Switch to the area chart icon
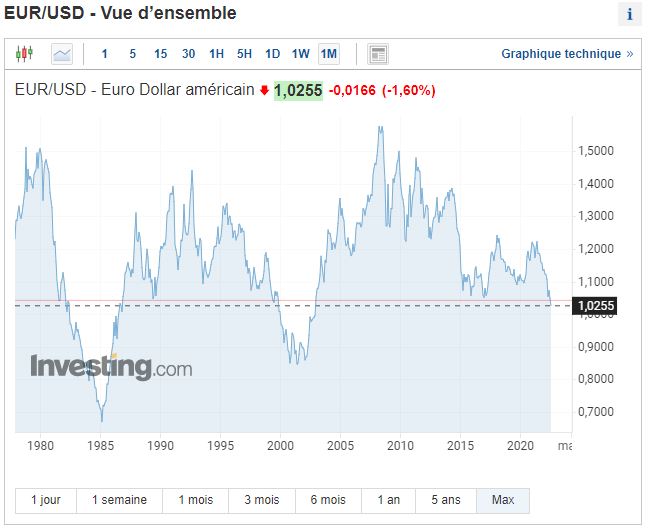 [x=62, y=53]
